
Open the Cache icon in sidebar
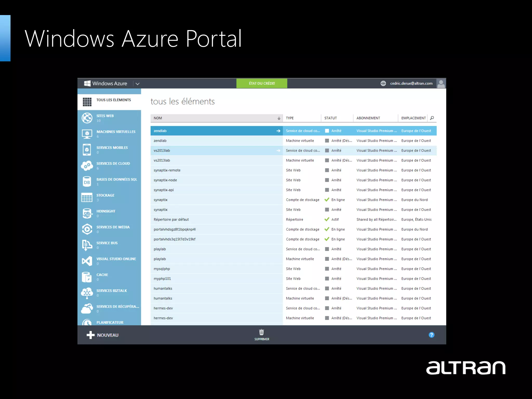click(x=87, y=277)
